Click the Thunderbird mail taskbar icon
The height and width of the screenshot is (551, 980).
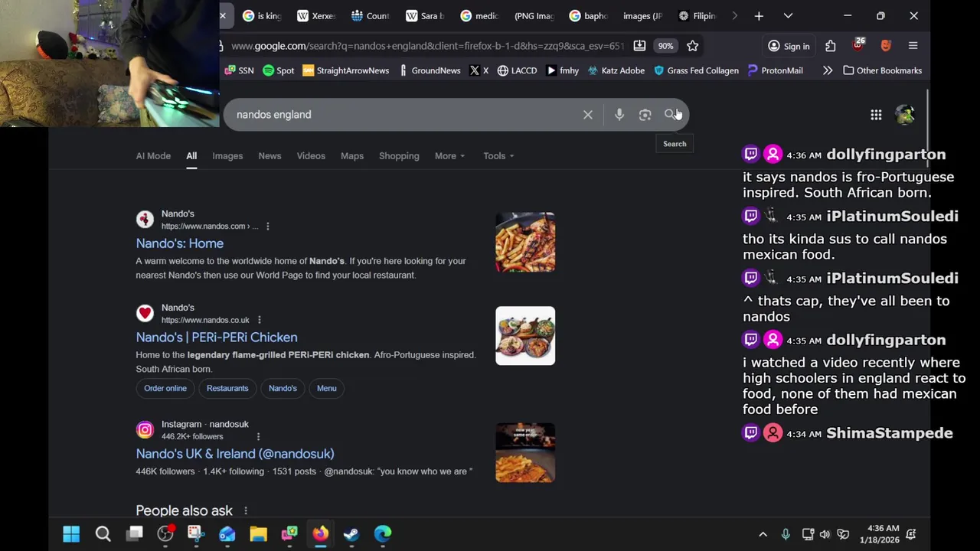tap(227, 533)
